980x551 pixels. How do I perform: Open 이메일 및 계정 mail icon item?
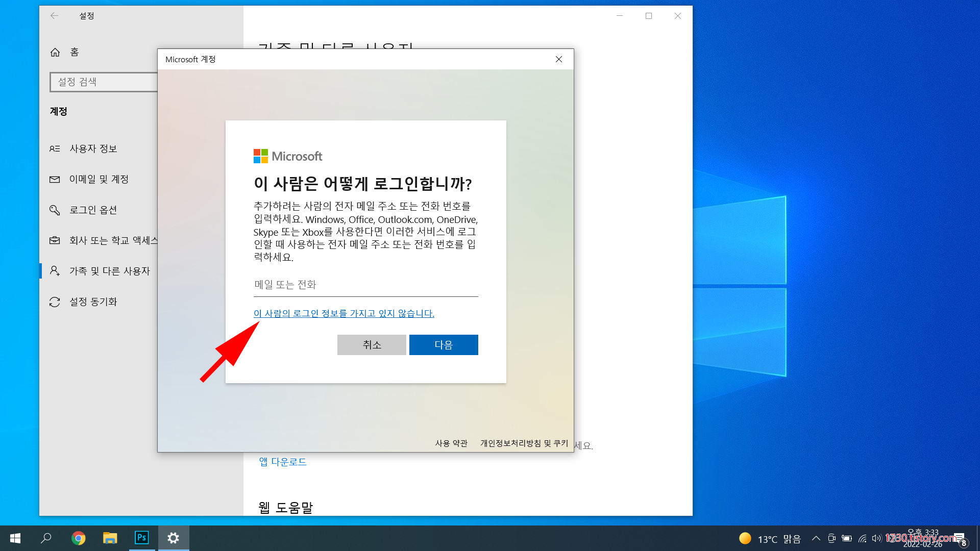[55, 179]
